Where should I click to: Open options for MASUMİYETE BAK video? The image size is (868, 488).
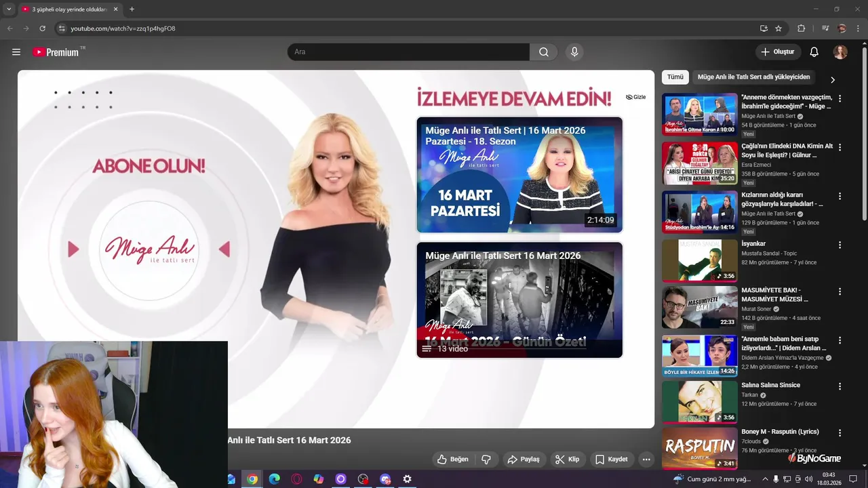tap(840, 291)
